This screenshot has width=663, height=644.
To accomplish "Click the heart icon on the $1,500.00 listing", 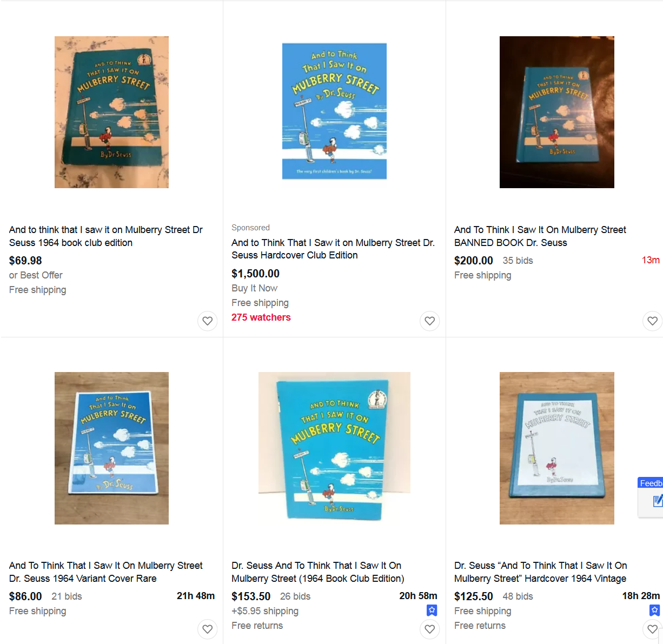I will (x=430, y=321).
